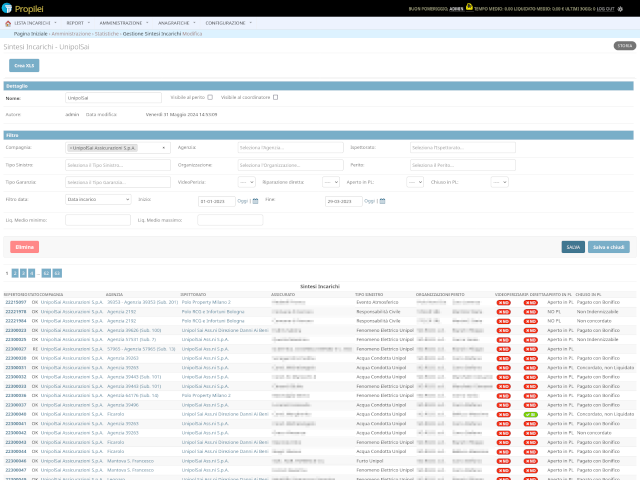This screenshot has width=640, height=480.
Task: Click Polo Property Milano 2 in row 22215097
Action: click(206, 302)
